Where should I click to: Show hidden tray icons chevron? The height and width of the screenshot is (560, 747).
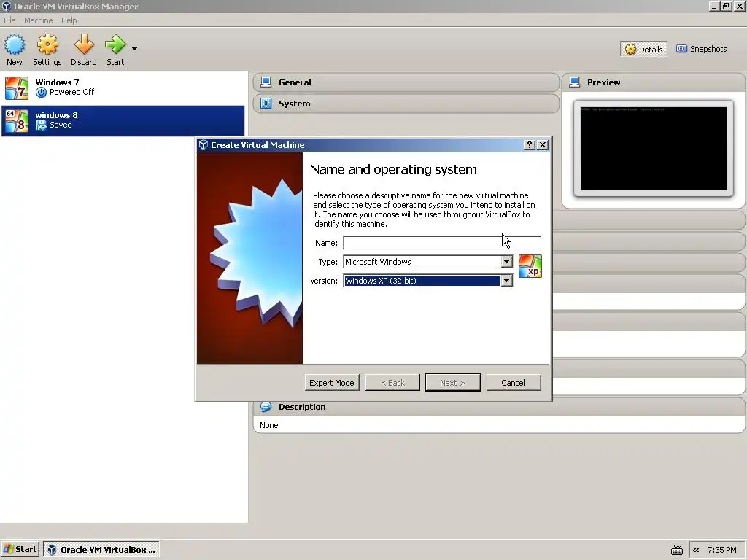coord(696,550)
